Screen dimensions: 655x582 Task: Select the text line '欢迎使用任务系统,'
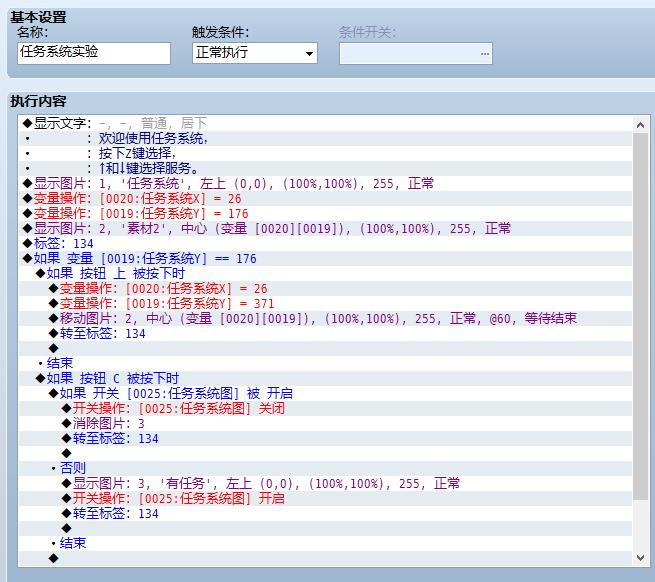[325, 138]
